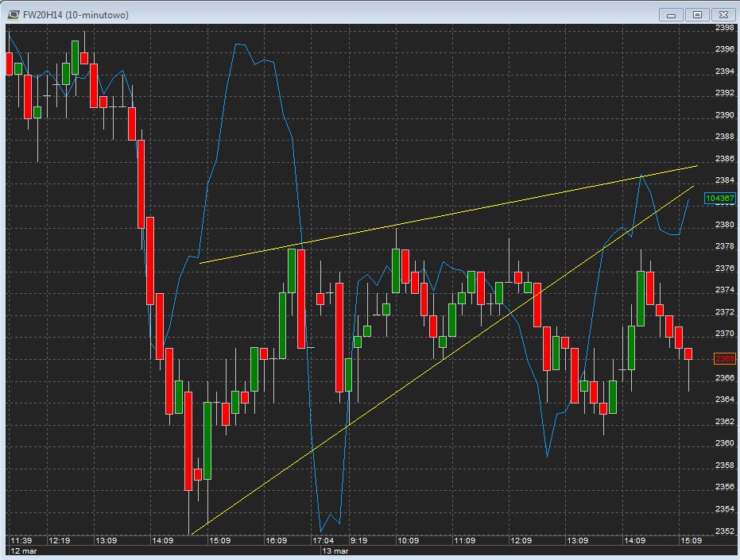The height and width of the screenshot is (560, 740).
Task: Click the 2360 price level label
Action: coord(724,443)
